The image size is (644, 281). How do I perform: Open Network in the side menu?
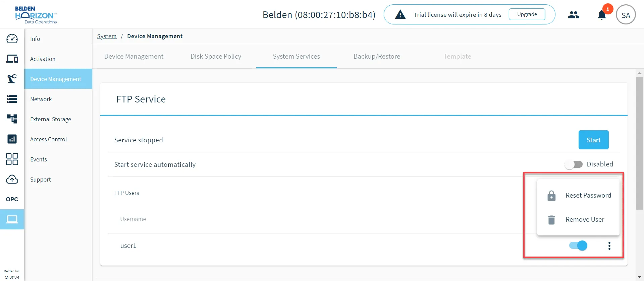point(58,99)
